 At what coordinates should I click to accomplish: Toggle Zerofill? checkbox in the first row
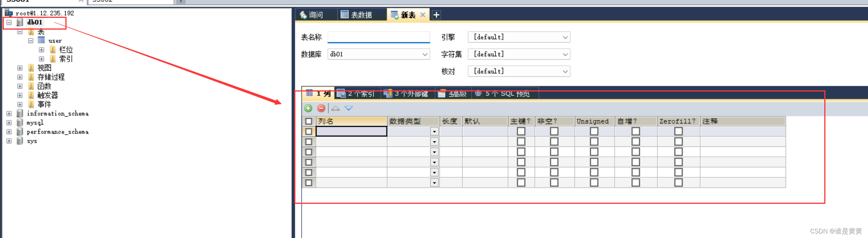pyautogui.click(x=679, y=131)
